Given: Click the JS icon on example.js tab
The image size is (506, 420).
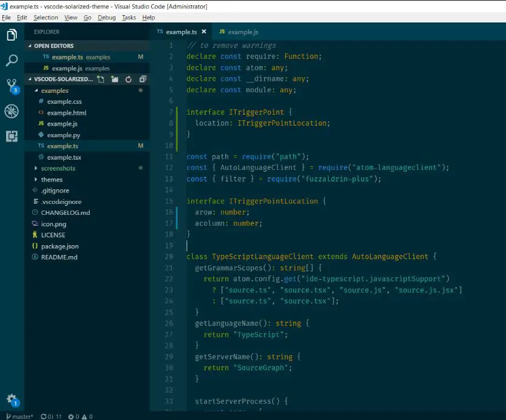Looking at the screenshot, I should pyautogui.click(x=222, y=32).
